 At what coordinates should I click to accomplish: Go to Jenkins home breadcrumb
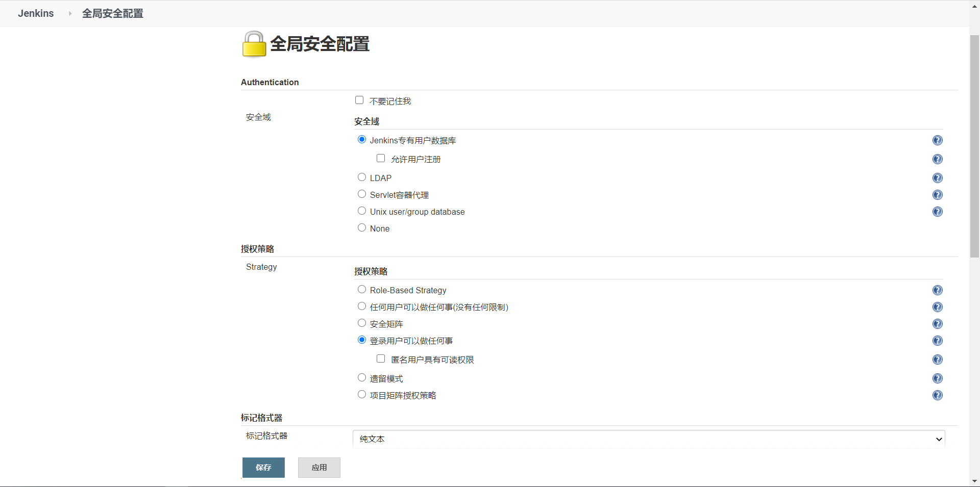click(36, 13)
